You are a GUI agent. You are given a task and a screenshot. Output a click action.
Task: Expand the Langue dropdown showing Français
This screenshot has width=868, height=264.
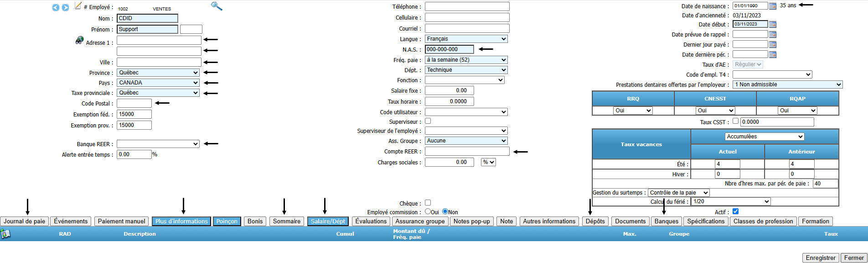point(466,39)
